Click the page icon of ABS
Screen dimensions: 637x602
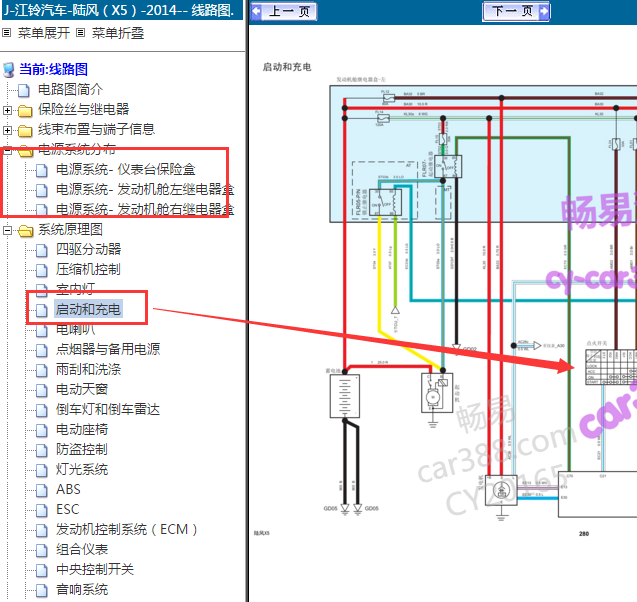coord(41,491)
